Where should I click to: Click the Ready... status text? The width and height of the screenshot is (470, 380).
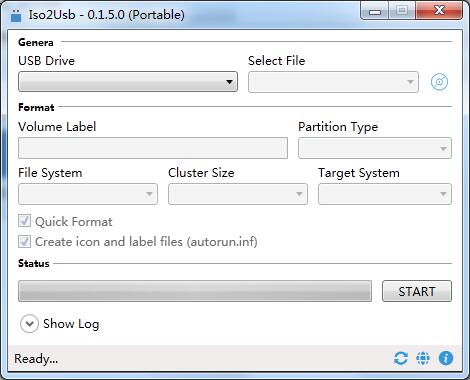[x=36, y=359]
